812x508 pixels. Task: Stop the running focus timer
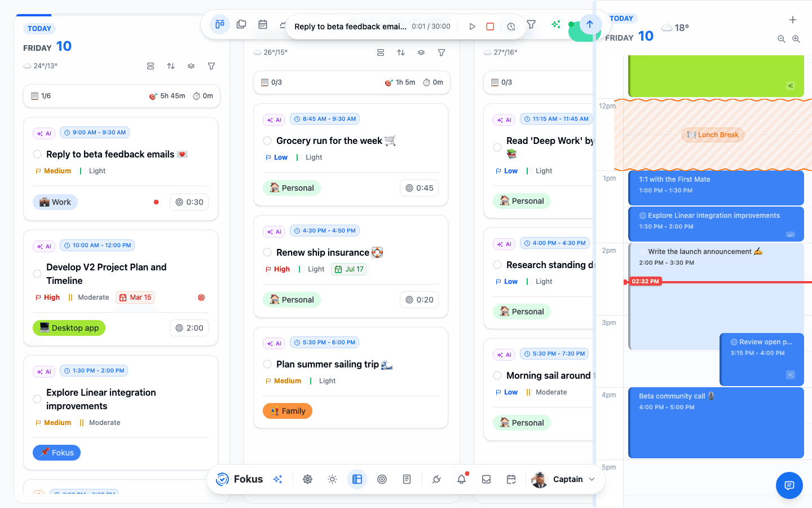pyautogui.click(x=490, y=27)
